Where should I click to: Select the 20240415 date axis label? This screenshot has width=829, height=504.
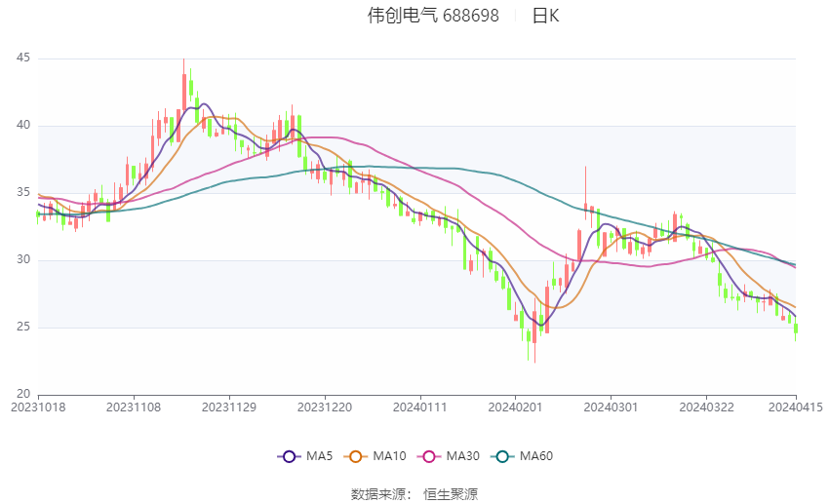pos(795,407)
